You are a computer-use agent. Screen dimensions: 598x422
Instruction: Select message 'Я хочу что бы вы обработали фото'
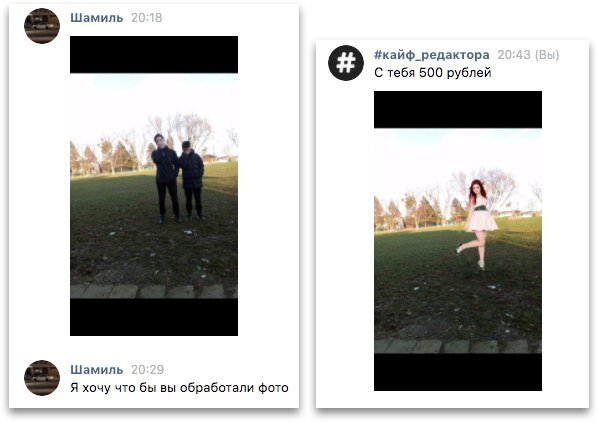(179, 388)
